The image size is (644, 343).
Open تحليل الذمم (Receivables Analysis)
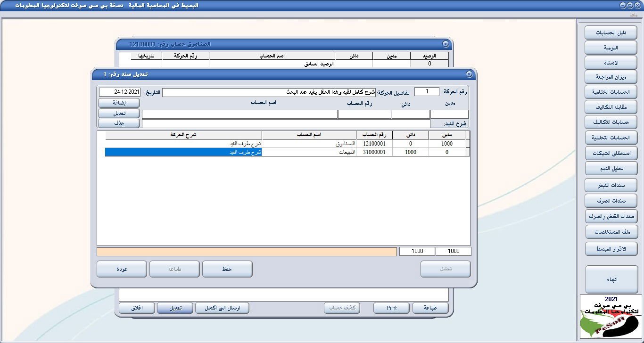click(611, 168)
